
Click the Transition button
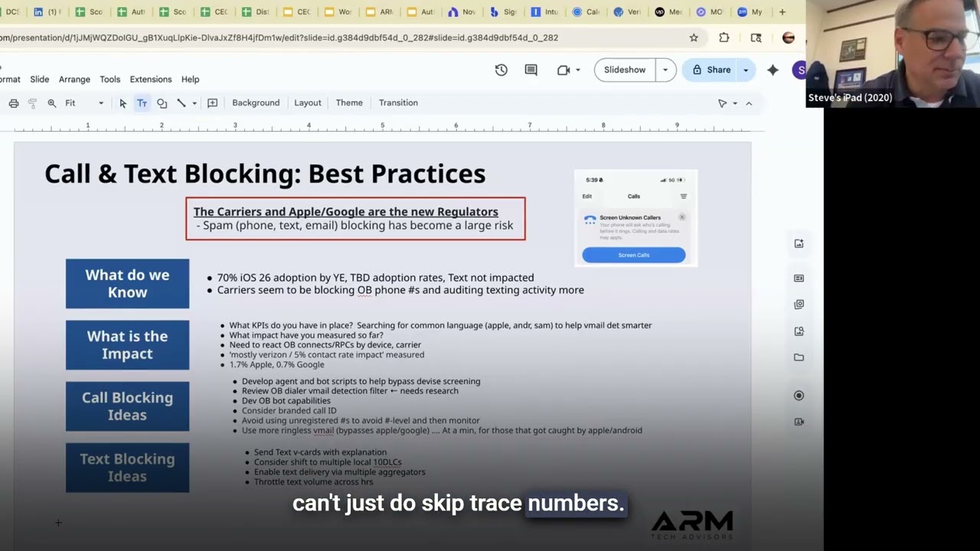398,103
